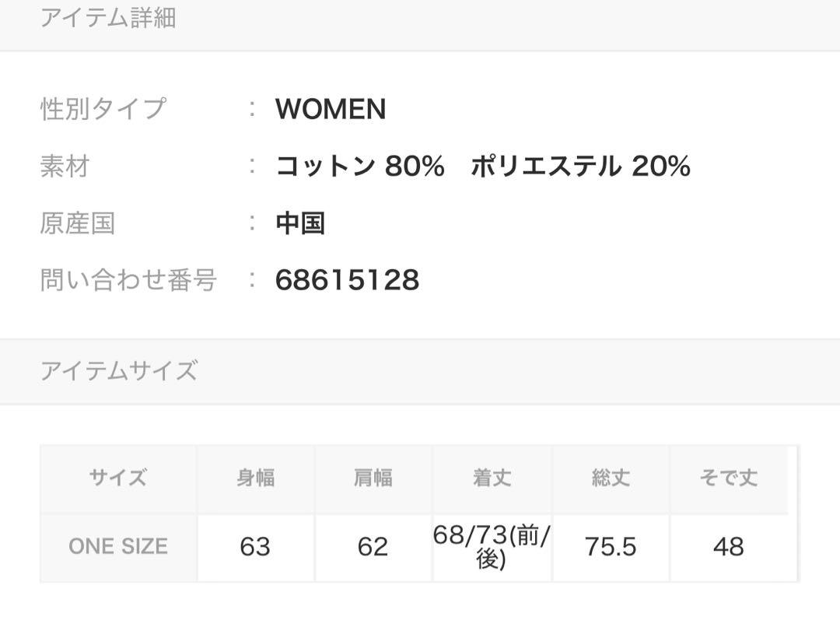Click the 総丈 column header
840x617 pixels.
pyautogui.click(x=611, y=478)
